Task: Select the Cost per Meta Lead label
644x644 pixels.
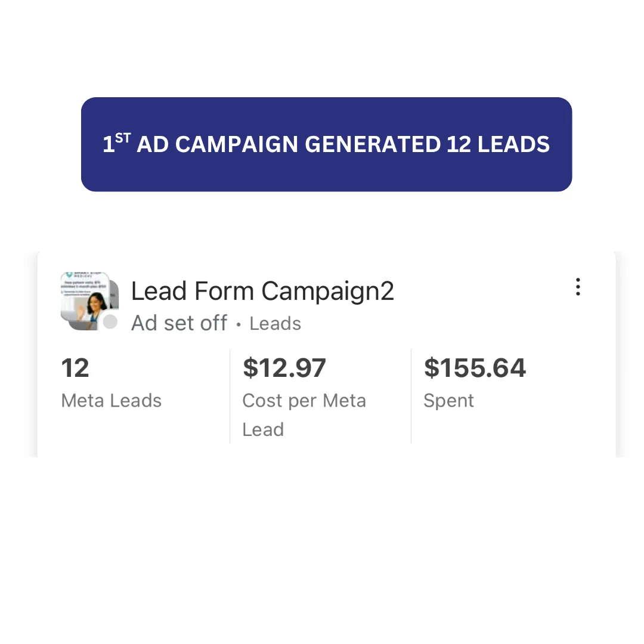Action: [304, 415]
